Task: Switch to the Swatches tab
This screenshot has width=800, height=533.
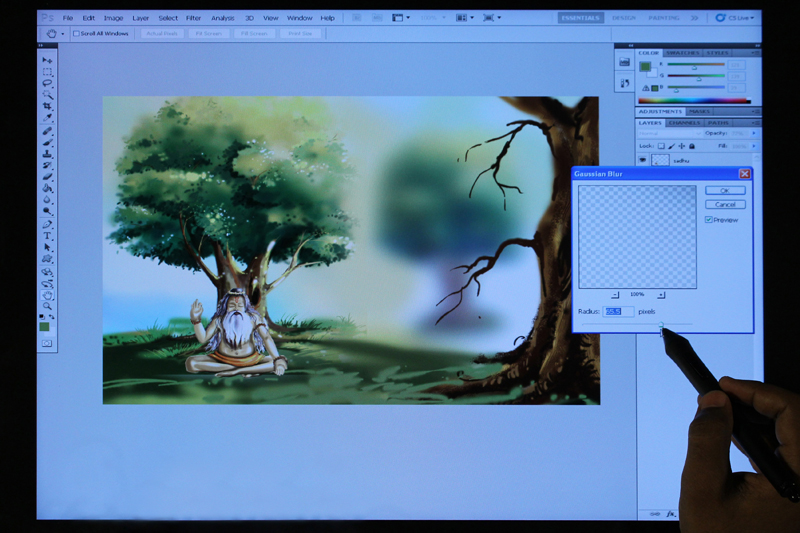Action: click(682, 53)
